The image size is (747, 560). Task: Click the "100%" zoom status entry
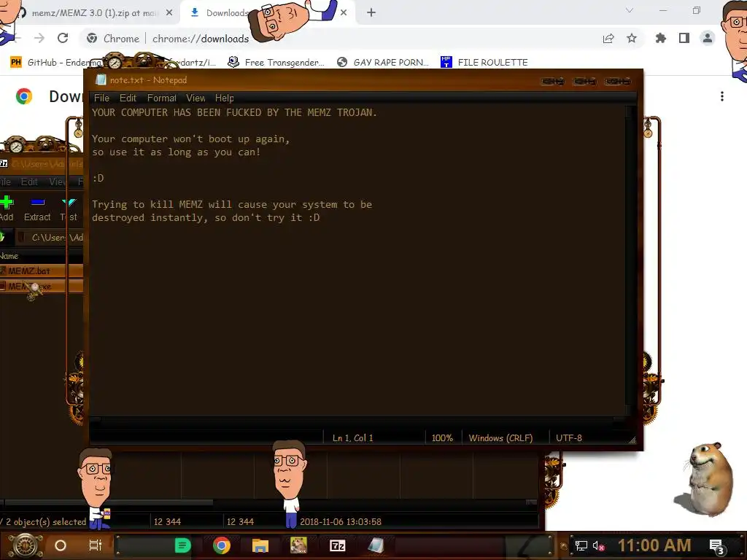pos(442,438)
